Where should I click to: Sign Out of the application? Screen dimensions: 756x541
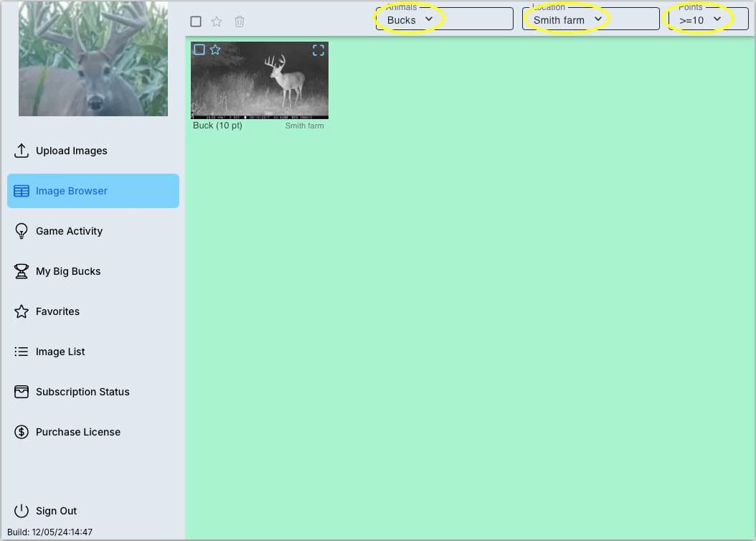[x=93, y=511]
